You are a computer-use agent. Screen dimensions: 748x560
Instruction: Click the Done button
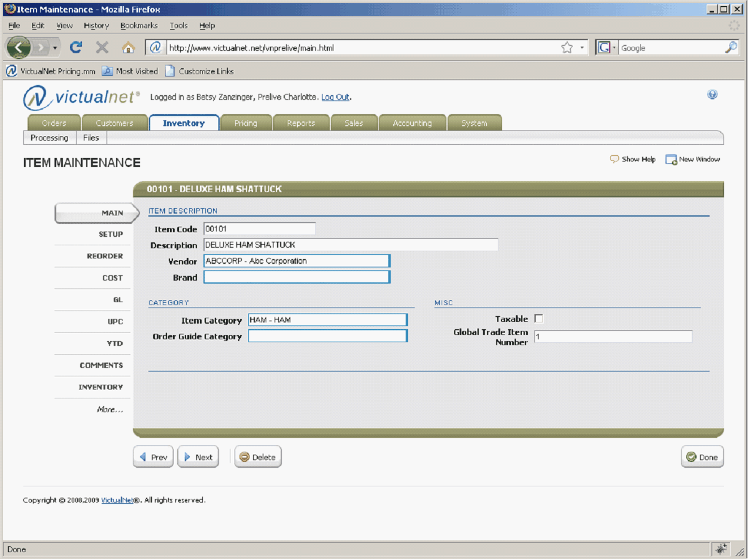[x=703, y=457]
